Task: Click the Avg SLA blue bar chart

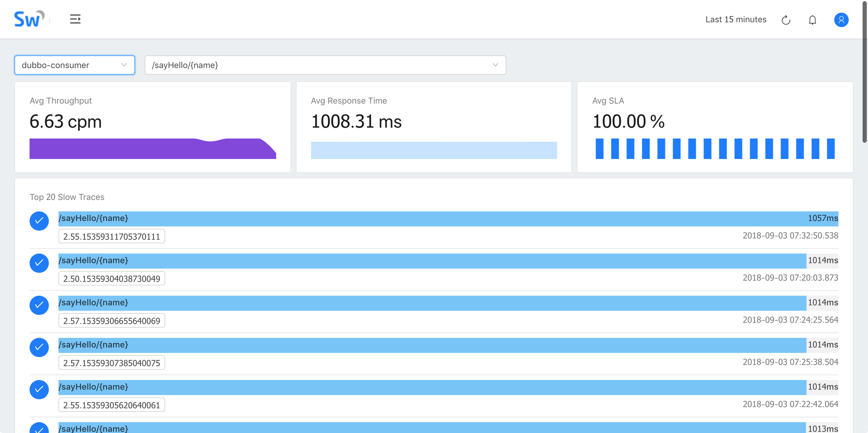Action: pyautogui.click(x=715, y=148)
